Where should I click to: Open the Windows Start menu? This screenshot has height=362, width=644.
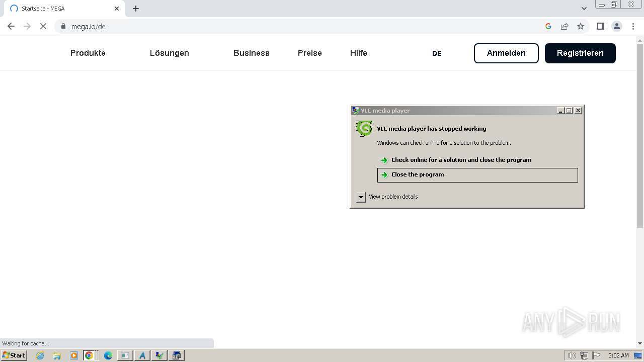tap(14, 355)
